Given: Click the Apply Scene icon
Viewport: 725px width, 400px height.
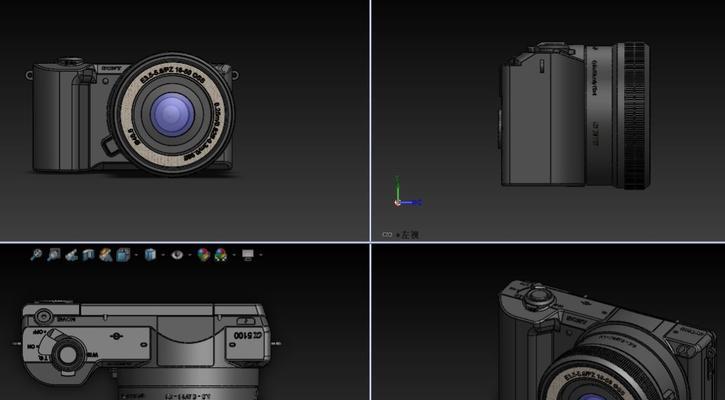Looking at the screenshot, I should [x=221, y=255].
